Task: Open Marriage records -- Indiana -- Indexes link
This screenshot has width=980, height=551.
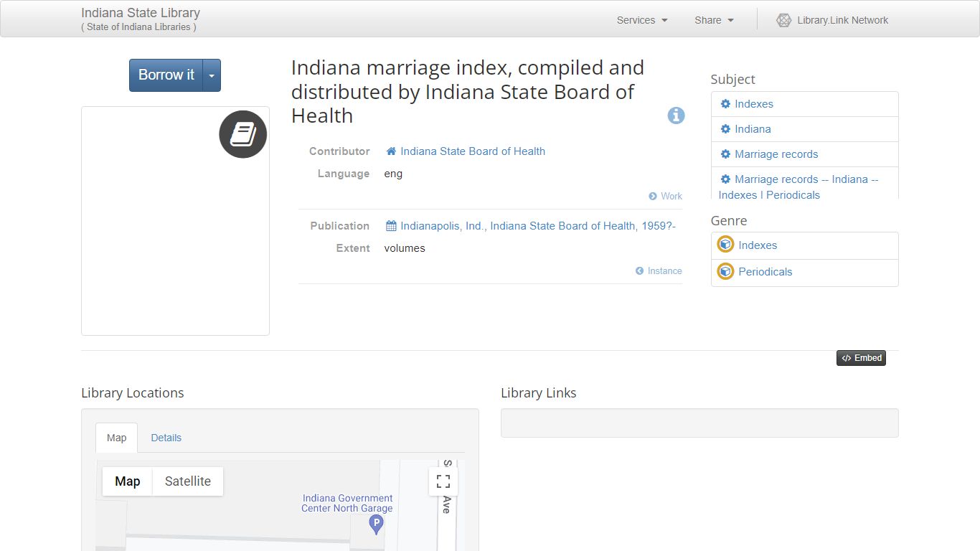Action: (798, 187)
